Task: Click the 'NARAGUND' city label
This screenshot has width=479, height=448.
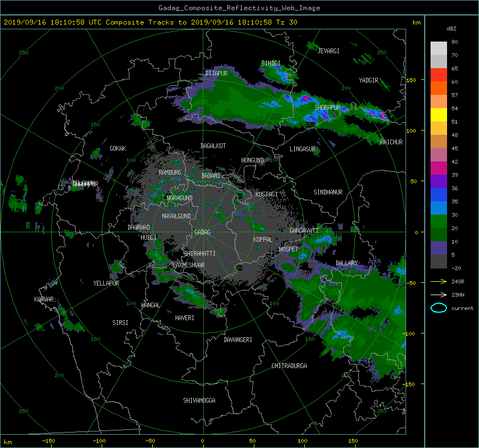Action: coord(179,198)
